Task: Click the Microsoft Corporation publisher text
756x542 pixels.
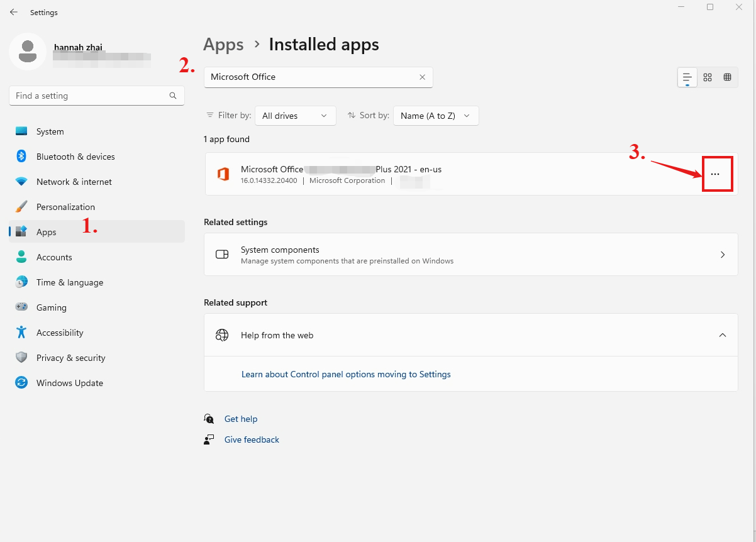Action: click(347, 180)
